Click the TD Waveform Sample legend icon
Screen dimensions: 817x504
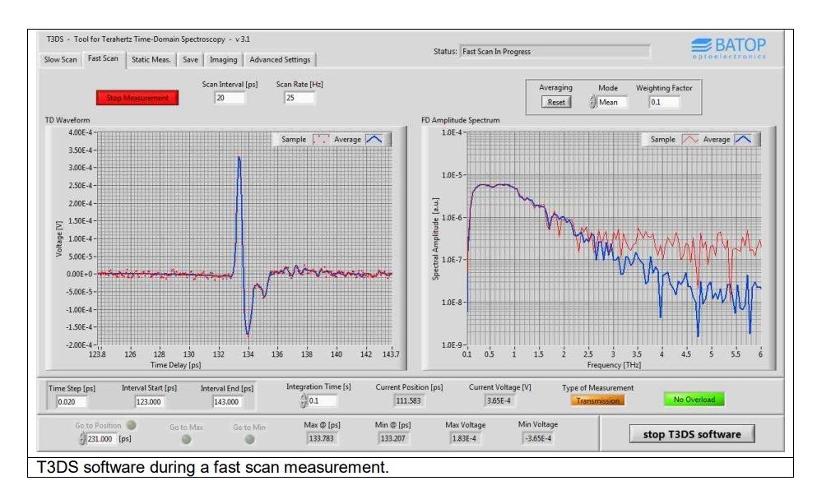(x=321, y=140)
